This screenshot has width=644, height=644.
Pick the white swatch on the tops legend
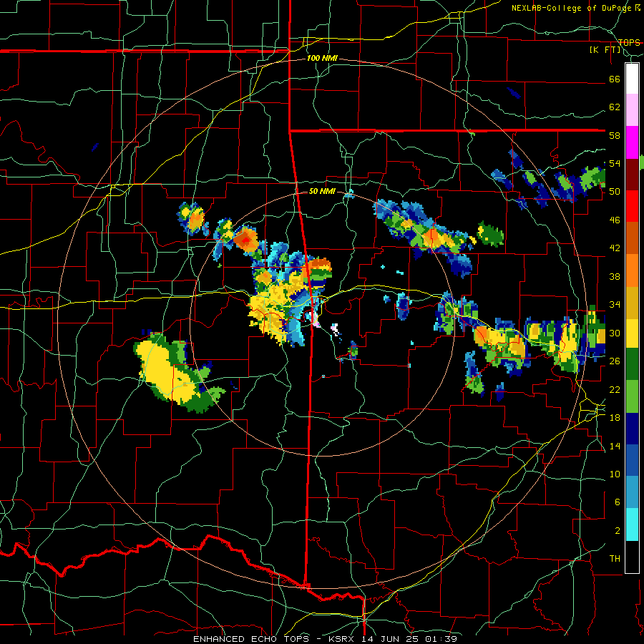tap(632, 79)
